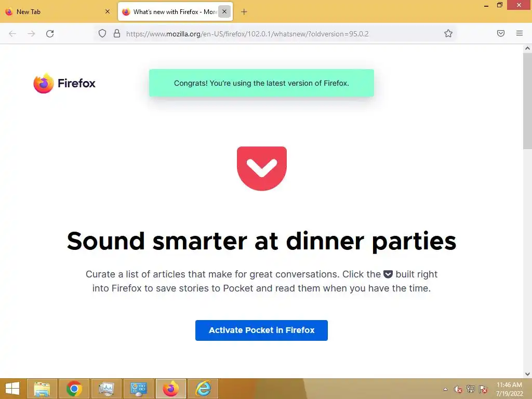This screenshot has height=399, width=532.
Task: Click the Firefox logo on page
Action: pos(64,83)
